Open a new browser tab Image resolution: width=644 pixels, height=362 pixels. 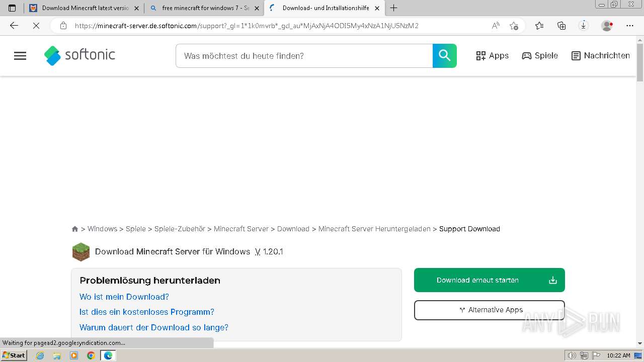point(393,8)
